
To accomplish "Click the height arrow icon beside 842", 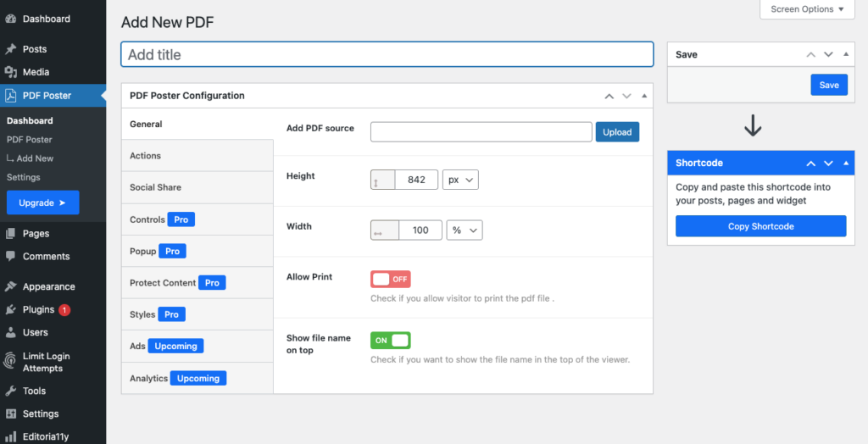I will [x=376, y=182].
